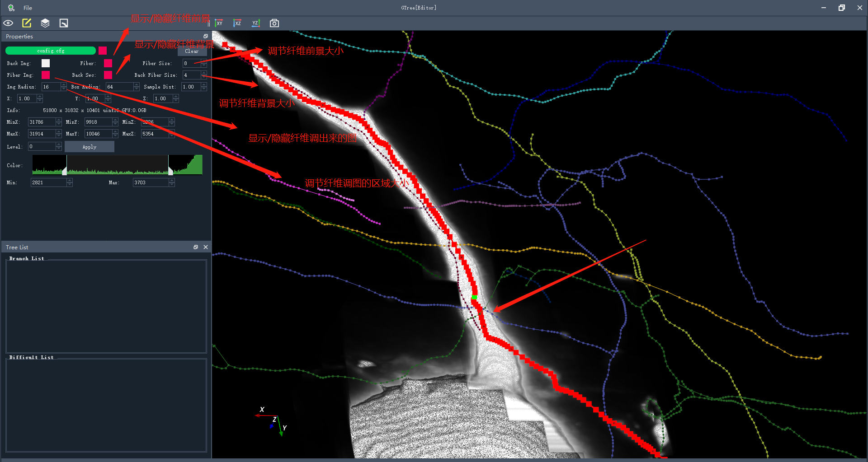868x462 pixels.
Task: Click the Img Radius value box
Action: pyautogui.click(x=51, y=87)
